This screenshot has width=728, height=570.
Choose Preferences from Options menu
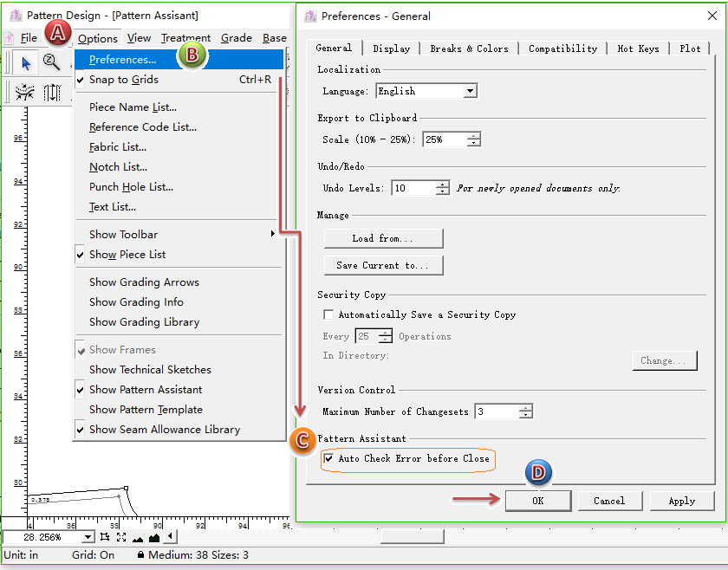[x=122, y=60]
